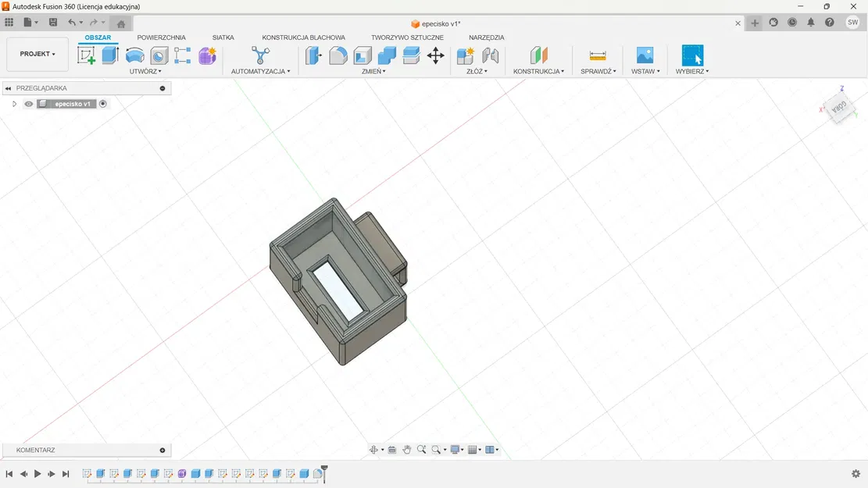This screenshot has height=488, width=868.
Task: Undo the last action
Action: coord(72,22)
